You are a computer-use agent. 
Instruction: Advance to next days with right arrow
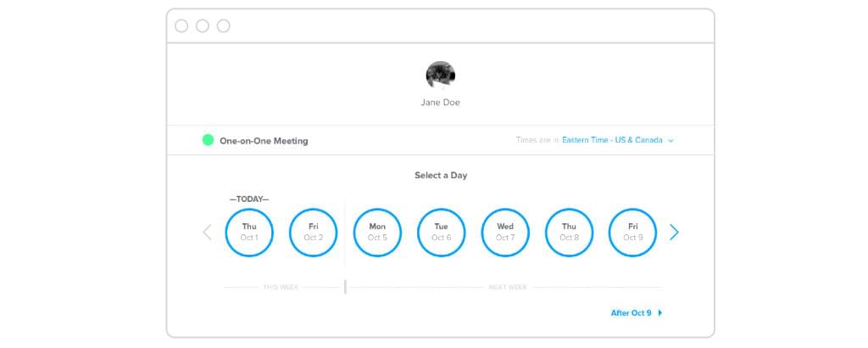click(x=674, y=232)
